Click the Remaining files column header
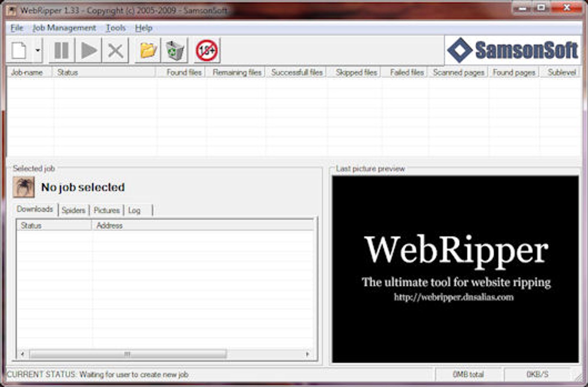 point(236,72)
